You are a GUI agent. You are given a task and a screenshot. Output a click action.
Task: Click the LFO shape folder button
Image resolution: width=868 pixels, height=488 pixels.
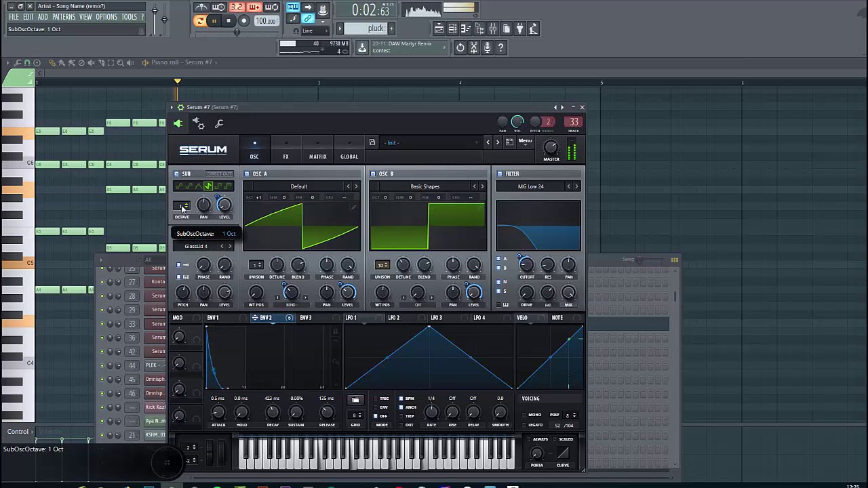click(355, 400)
